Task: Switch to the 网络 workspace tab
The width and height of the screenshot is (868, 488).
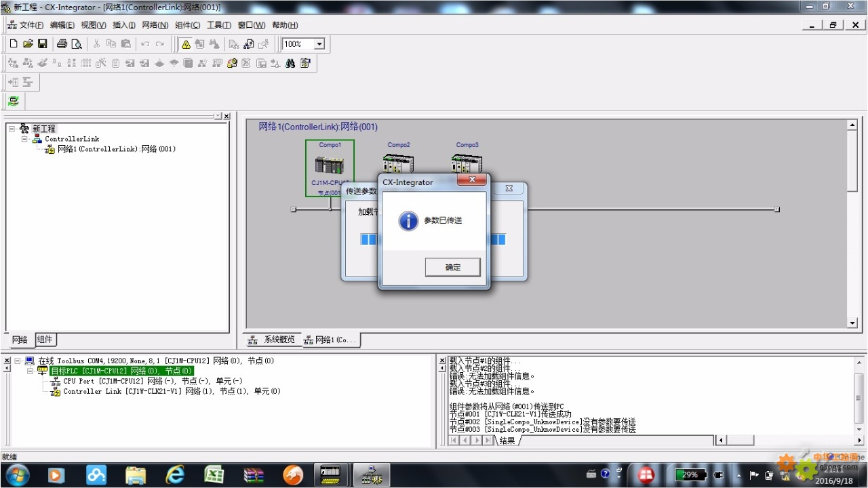Action: point(20,340)
